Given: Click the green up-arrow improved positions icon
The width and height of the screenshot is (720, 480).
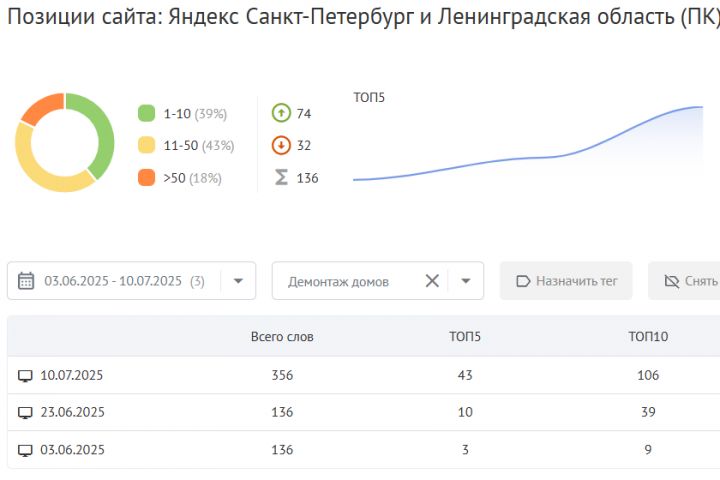Looking at the screenshot, I should point(281,113).
